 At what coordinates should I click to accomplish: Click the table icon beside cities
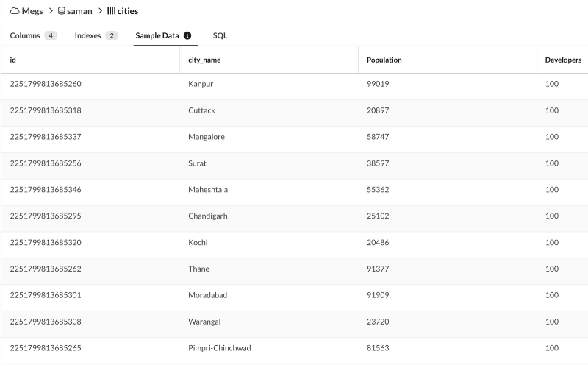[x=112, y=10]
